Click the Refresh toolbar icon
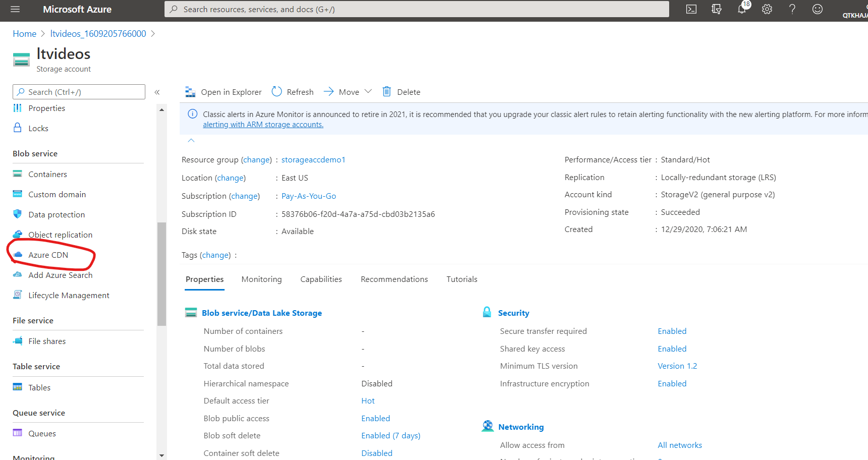868x460 pixels. tap(277, 91)
